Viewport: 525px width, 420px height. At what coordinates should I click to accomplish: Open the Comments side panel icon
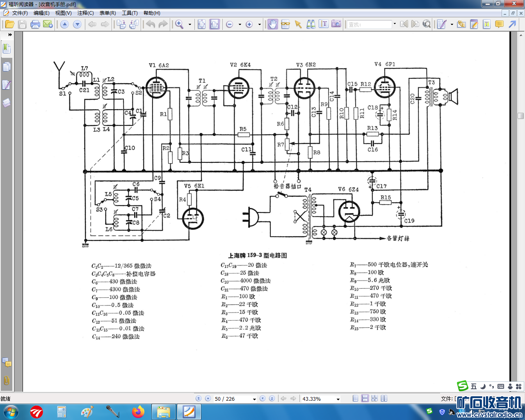(x=7, y=362)
